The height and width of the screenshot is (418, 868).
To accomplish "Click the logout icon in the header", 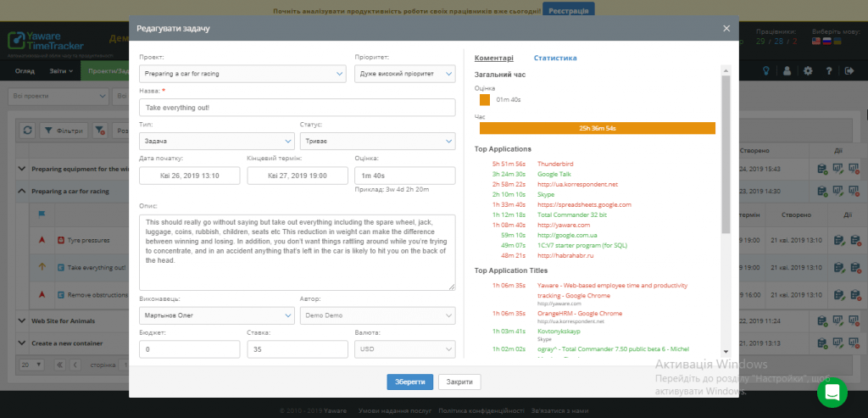I will point(849,71).
